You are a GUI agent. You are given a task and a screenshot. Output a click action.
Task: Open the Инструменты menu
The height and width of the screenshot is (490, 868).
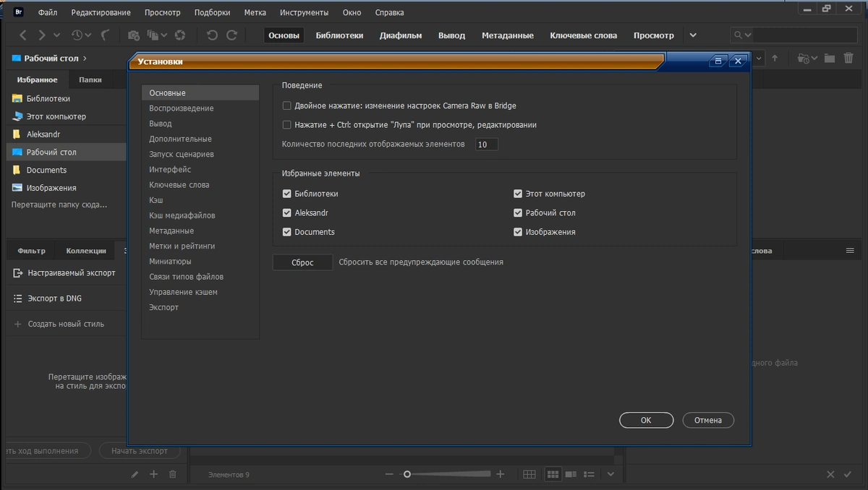304,12
